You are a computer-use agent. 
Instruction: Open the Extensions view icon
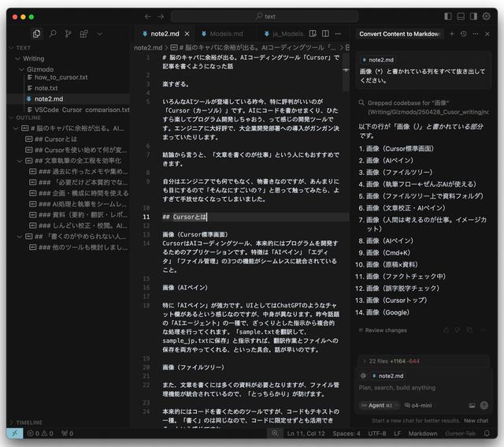[84, 33]
